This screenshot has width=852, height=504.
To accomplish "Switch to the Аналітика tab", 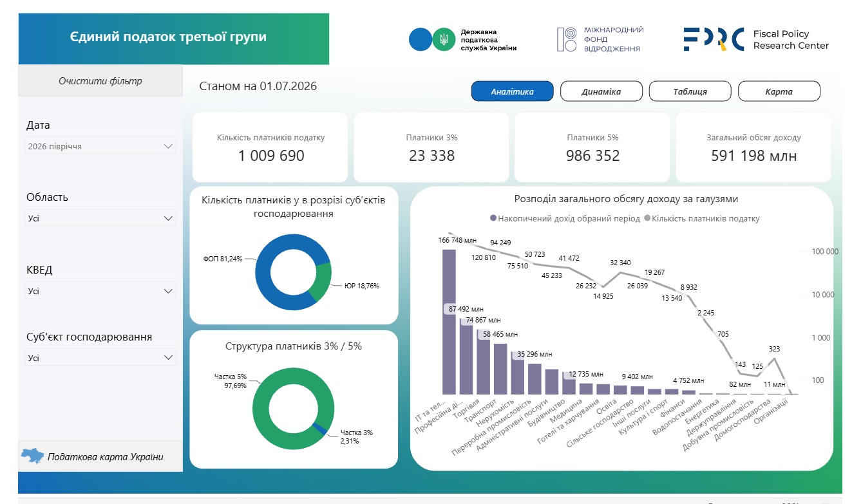I will coord(512,91).
